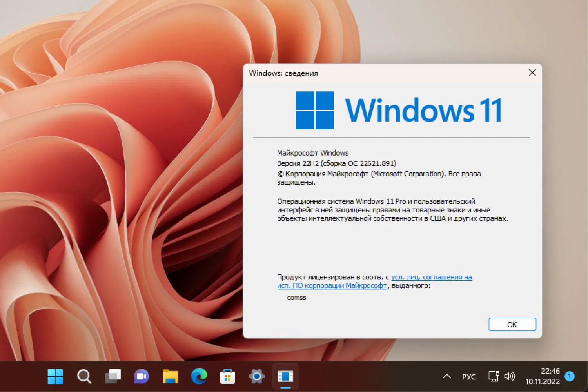Launch Microsoft Edge from the taskbar
588x392 pixels.
(199, 377)
